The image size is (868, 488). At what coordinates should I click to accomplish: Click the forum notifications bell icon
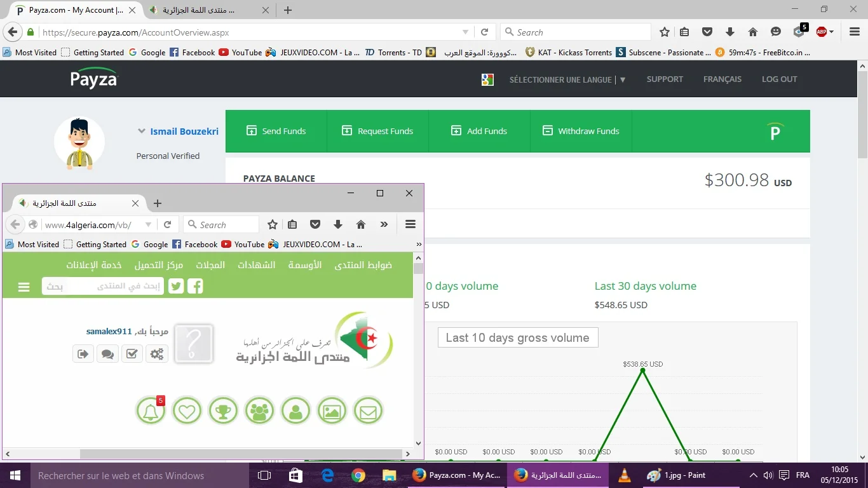(151, 411)
